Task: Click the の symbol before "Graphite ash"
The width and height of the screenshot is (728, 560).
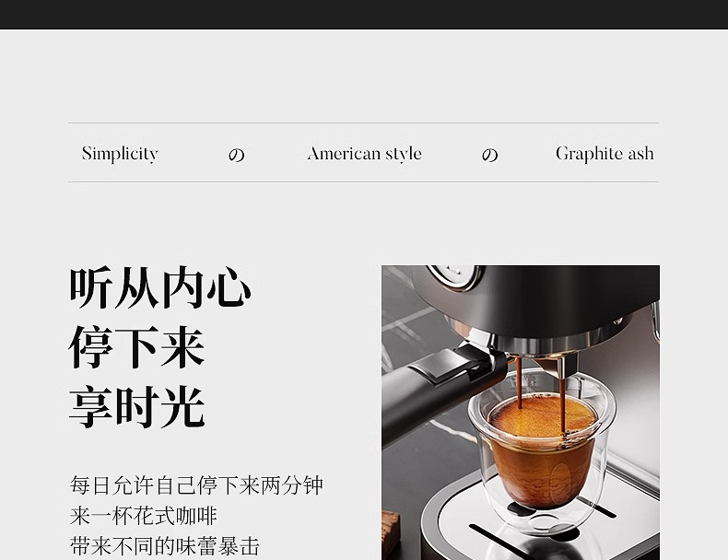Action: (x=489, y=155)
